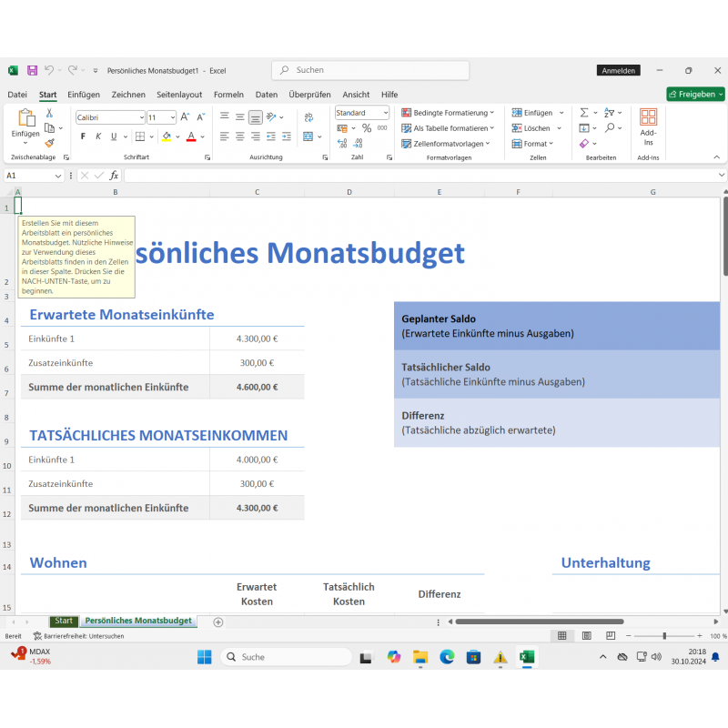The height and width of the screenshot is (728, 728).
Task: Toggle wrap text in Ausrichtung group
Action: click(x=308, y=116)
